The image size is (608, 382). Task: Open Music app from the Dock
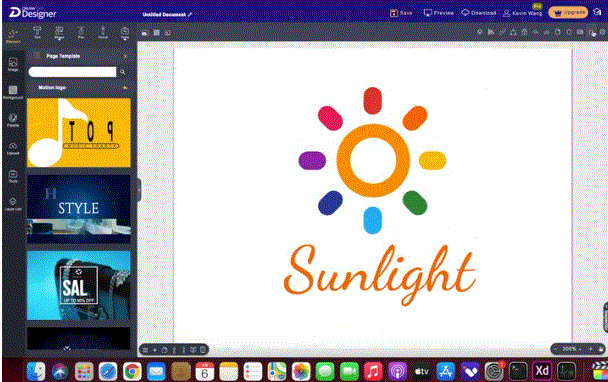point(373,372)
